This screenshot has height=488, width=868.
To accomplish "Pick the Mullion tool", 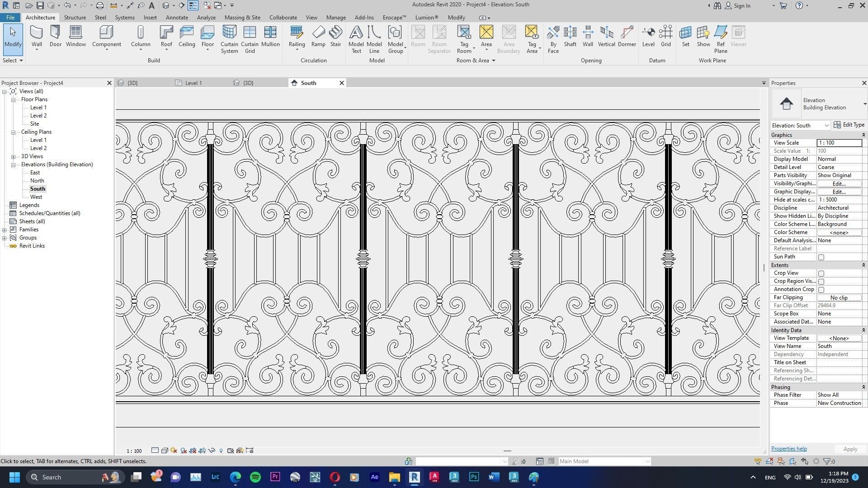I will [270, 37].
